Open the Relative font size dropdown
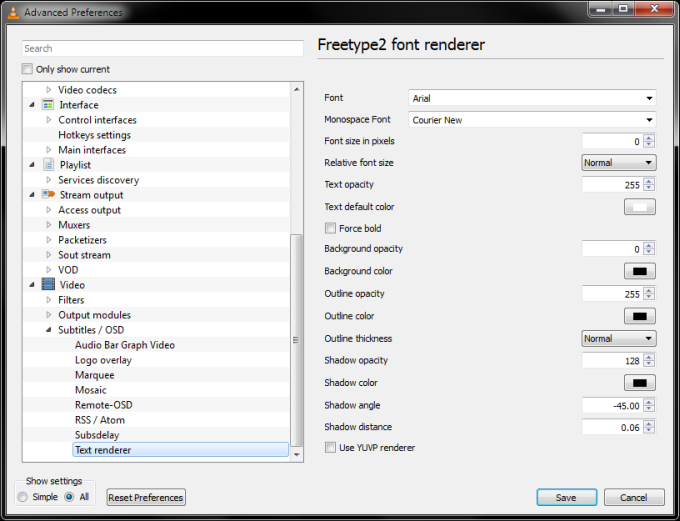The width and height of the screenshot is (680, 521). (618, 163)
